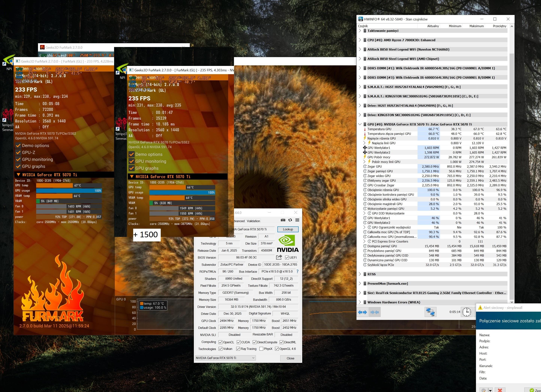Switch to the Validation tab in GPU-Z
541x392 pixels.
253,221
